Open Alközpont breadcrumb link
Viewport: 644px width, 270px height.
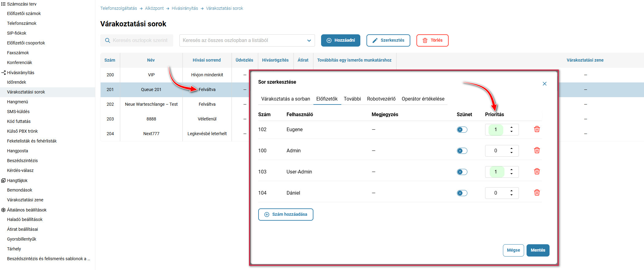pyautogui.click(x=154, y=8)
